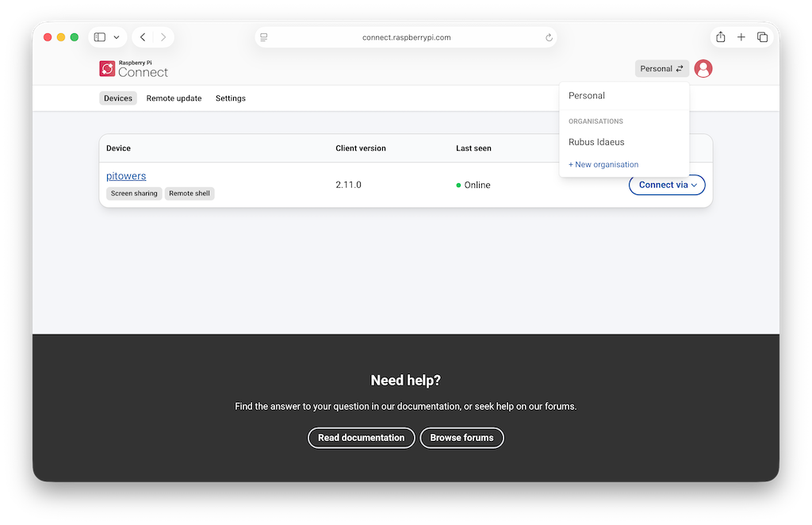Screen dimensions: 812x525
Task: Click the + New organisation link
Action: coord(603,165)
